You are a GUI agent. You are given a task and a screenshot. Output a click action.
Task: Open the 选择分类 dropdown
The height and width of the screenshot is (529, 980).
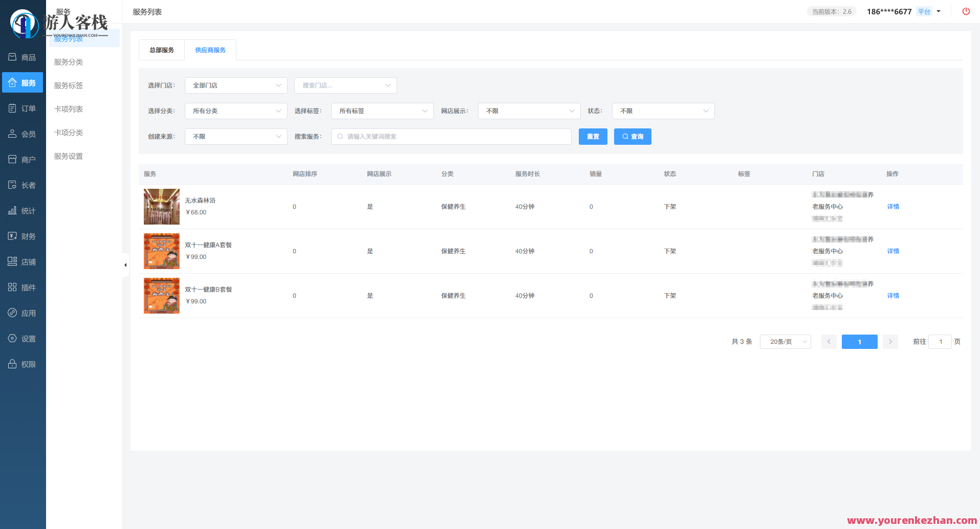click(236, 111)
